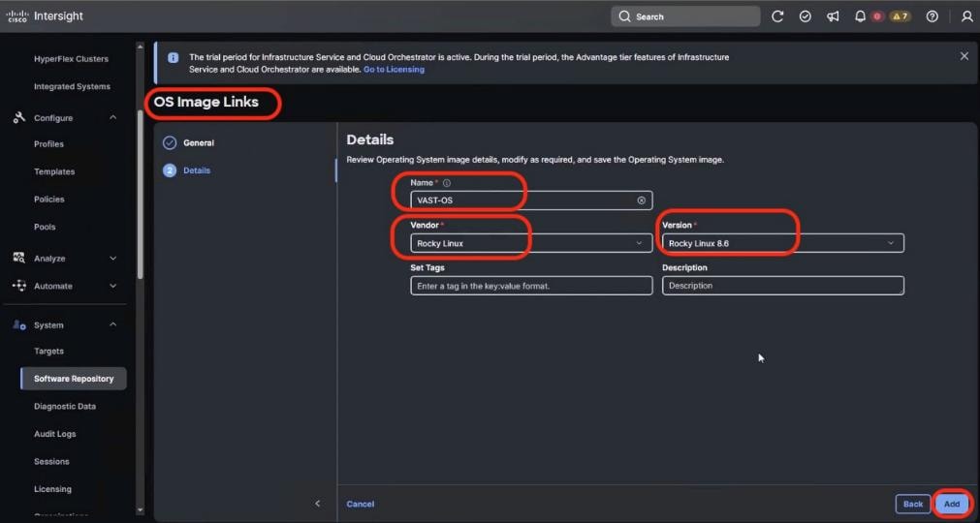Click the Details step number icon

tap(170, 170)
